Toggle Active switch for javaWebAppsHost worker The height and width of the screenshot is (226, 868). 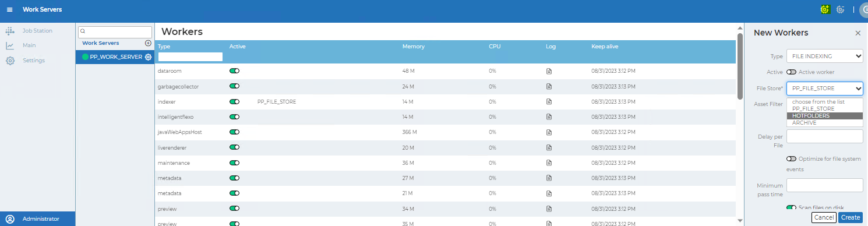(x=235, y=132)
